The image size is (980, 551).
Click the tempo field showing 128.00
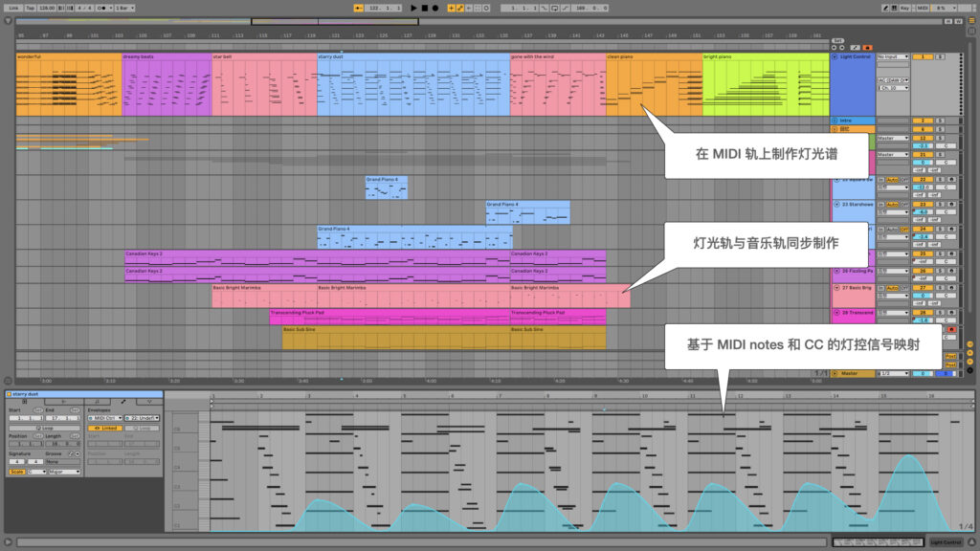click(46, 7)
